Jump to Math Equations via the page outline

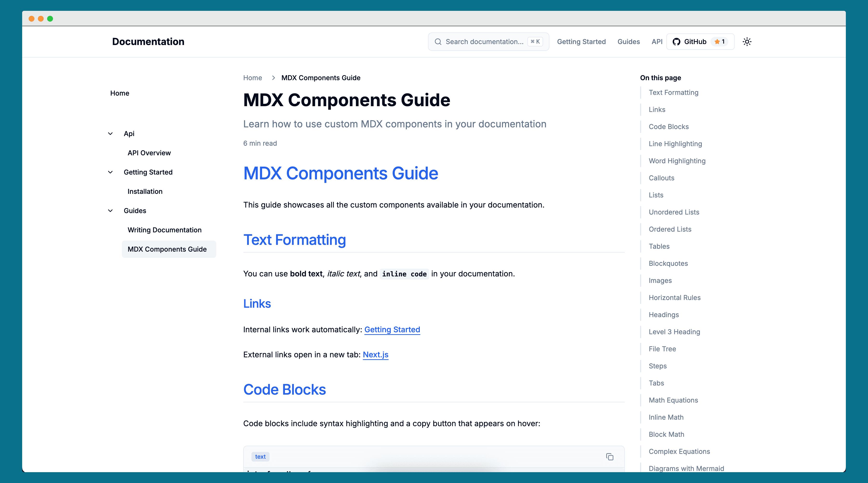coord(673,400)
